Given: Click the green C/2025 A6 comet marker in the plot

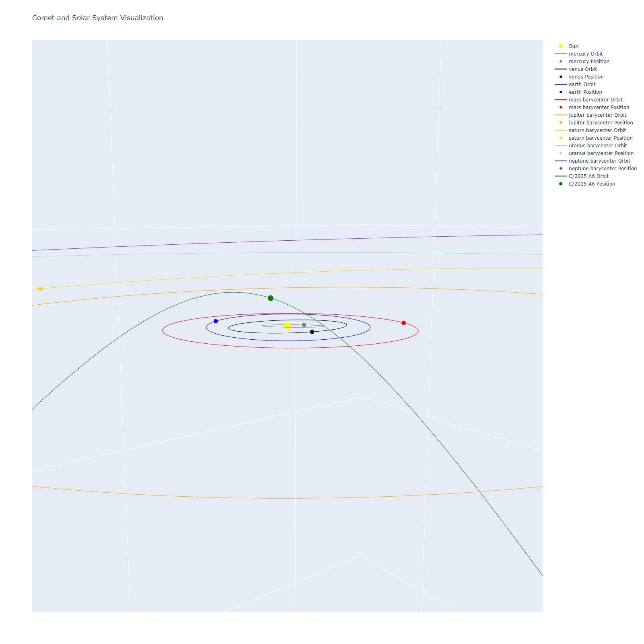Looking at the screenshot, I should pos(271,298).
